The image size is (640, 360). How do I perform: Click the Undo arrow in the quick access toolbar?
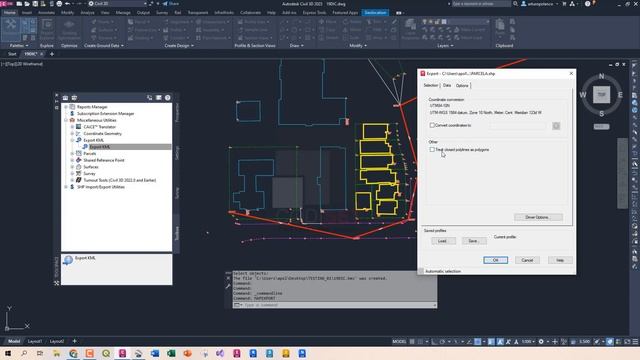point(68,4)
